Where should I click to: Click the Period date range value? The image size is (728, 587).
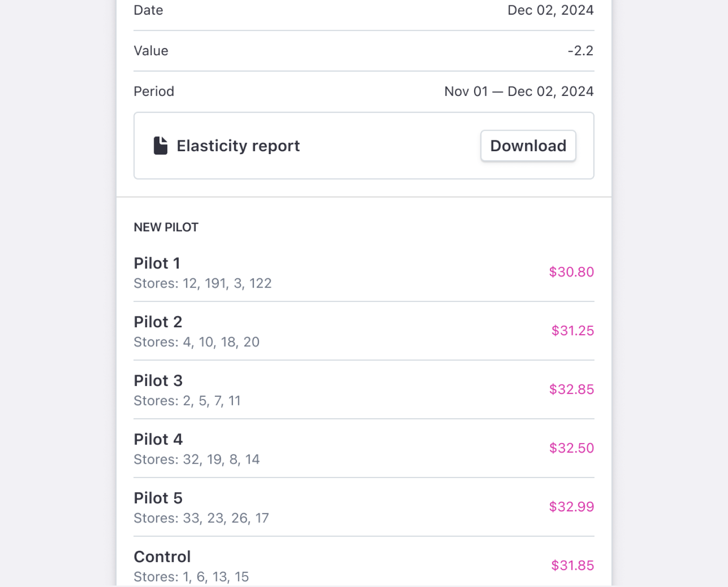click(x=519, y=91)
